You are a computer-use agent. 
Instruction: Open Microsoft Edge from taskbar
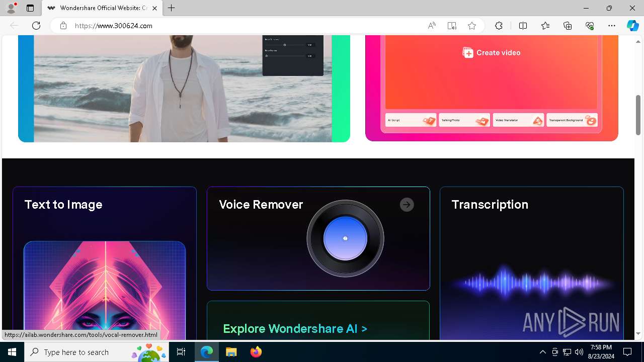[207, 352]
